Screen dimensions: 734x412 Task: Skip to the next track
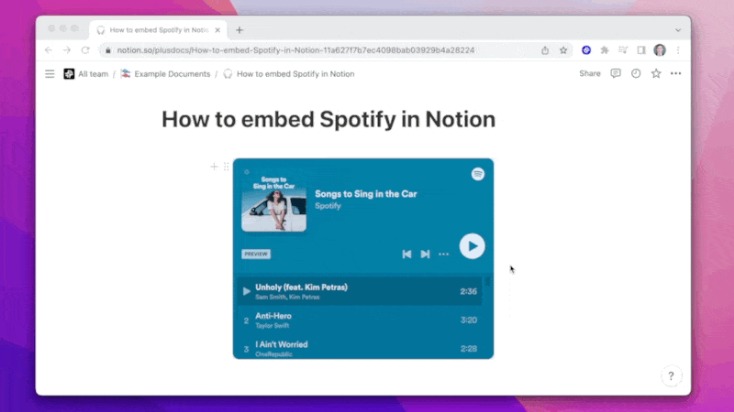(425, 254)
